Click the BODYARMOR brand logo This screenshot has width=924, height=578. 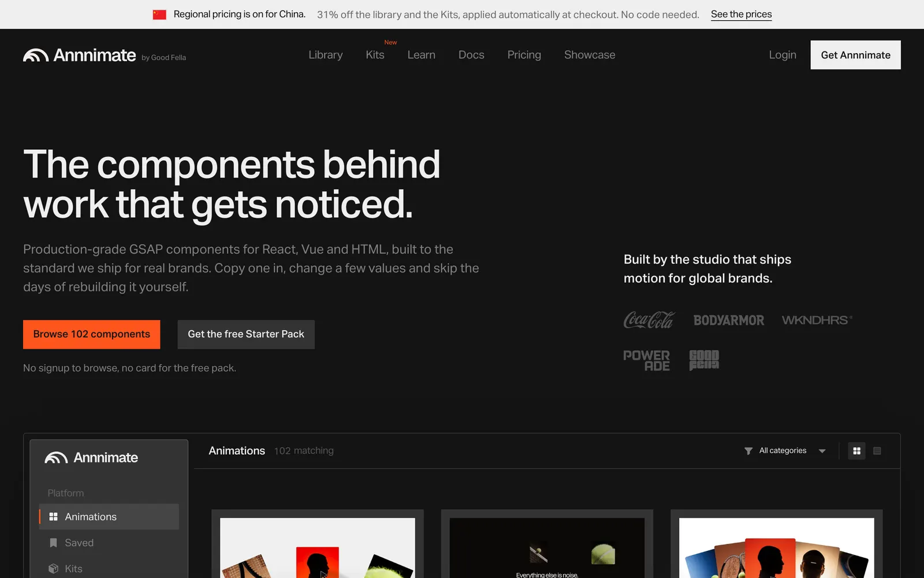(729, 320)
